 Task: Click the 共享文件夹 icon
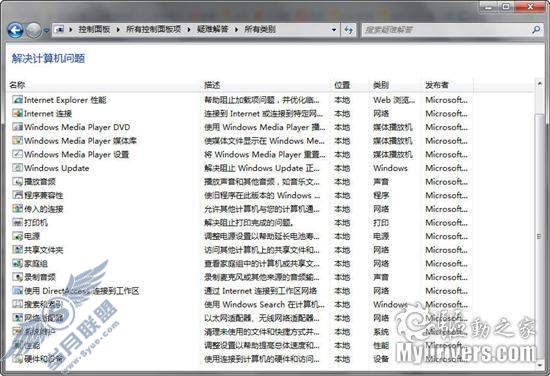click(x=17, y=250)
